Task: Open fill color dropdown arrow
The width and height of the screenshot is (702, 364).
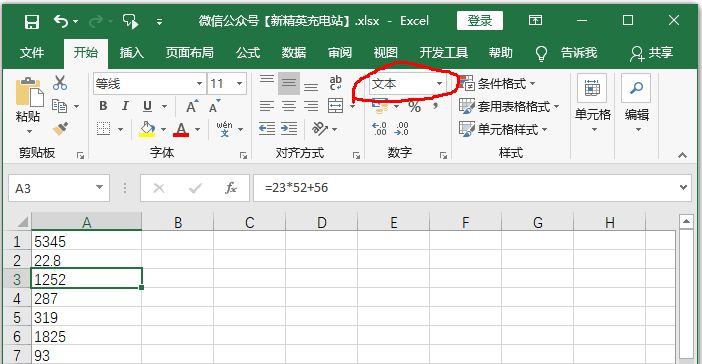Action: pos(163,129)
